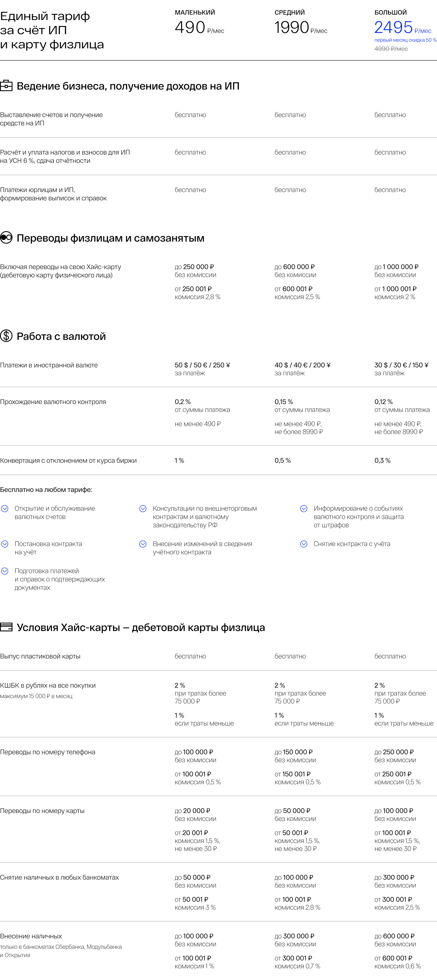437x980 pixels.
Task: Select the СРЕДНИЙ tariff column header
Action: click(x=290, y=12)
